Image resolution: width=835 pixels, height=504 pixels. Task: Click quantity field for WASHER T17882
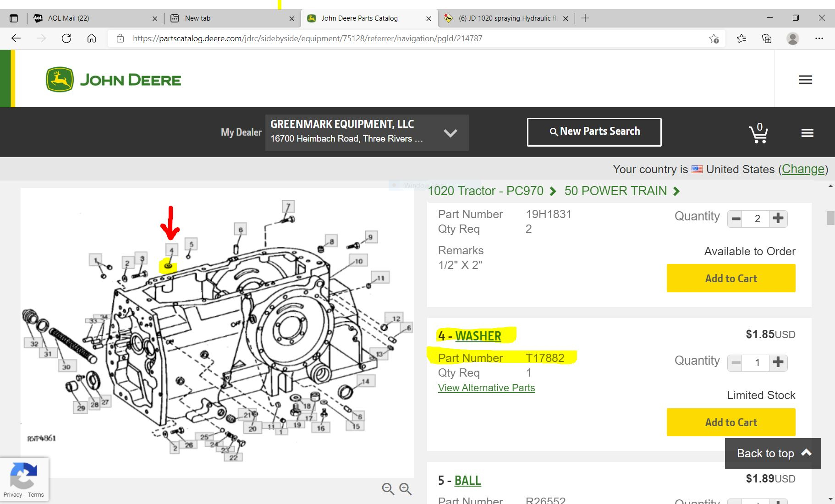click(757, 363)
